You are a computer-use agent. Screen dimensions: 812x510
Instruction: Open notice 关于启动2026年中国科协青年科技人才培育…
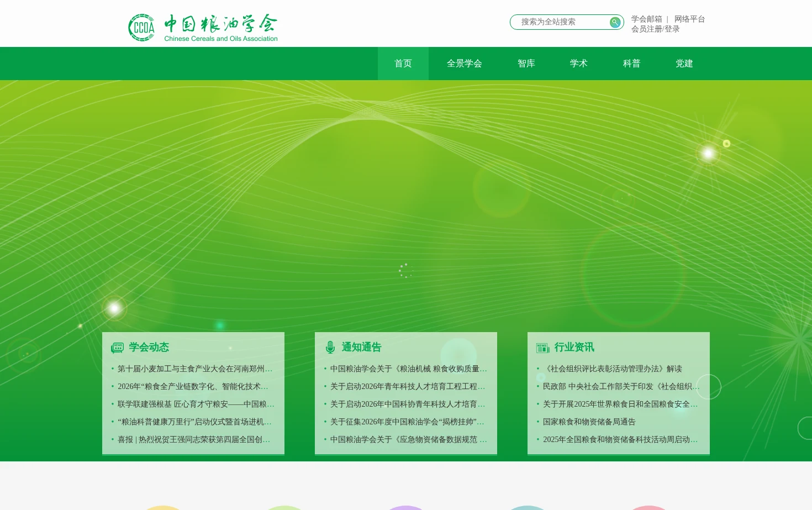(x=408, y=404)
